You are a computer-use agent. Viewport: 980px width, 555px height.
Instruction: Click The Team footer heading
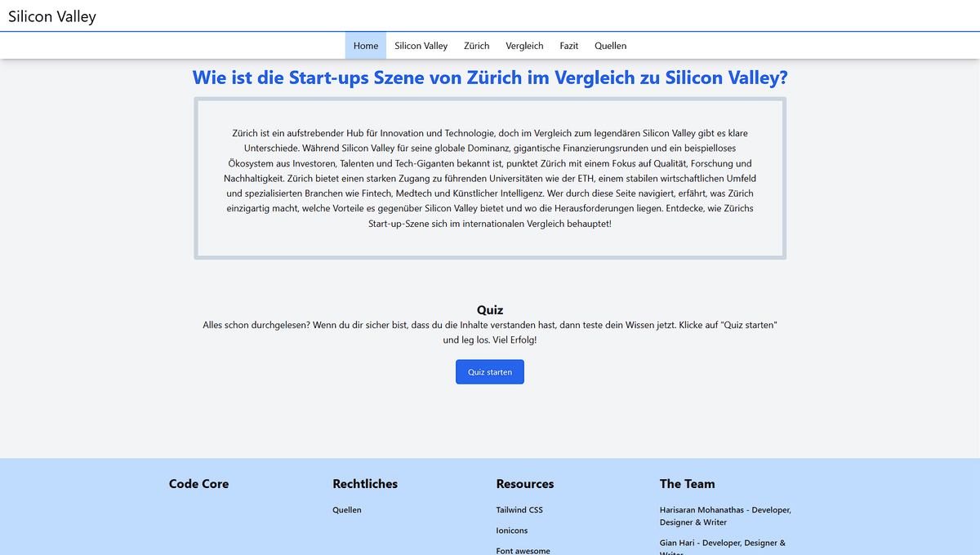pyautogui.click(x=687, y=484)
